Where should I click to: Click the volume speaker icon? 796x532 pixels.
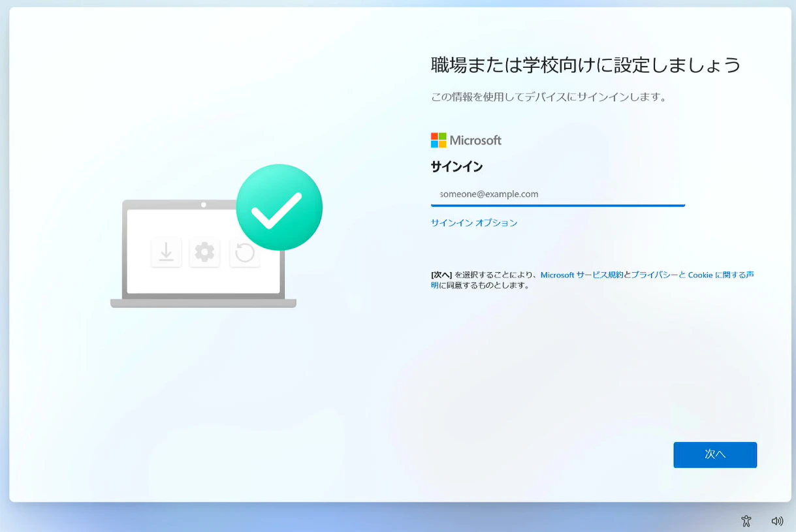coord(777,521)
